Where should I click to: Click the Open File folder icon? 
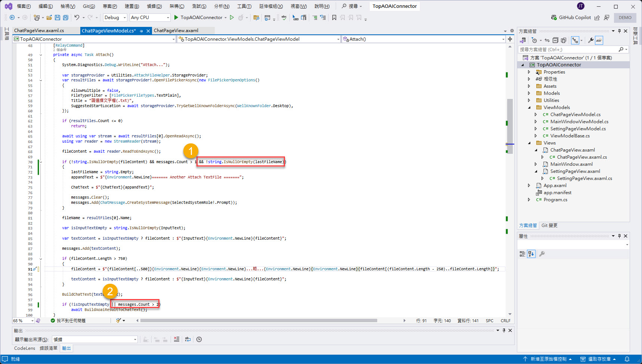[49, 18]
